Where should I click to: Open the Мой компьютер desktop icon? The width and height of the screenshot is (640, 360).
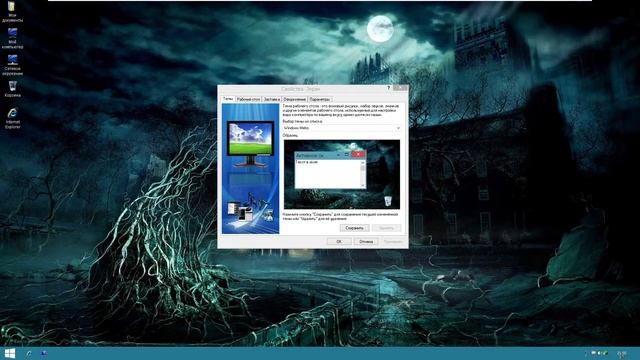pos(12,38)
